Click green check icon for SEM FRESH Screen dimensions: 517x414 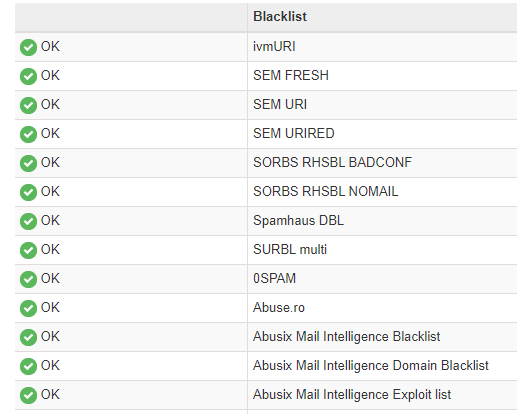[x=28, y=76]
